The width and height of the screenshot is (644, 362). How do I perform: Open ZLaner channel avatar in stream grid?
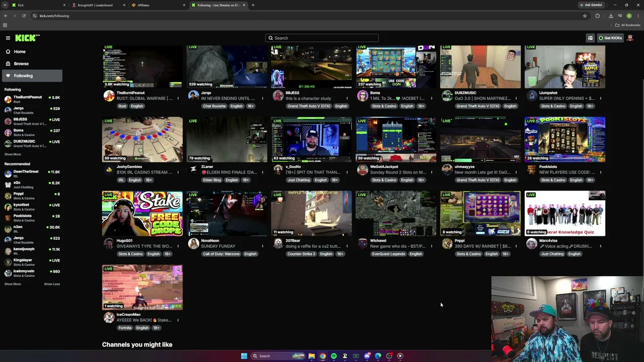[x=193, y=170]
